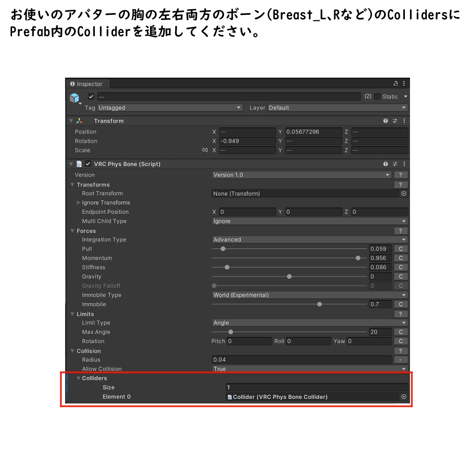Image resolution: width=476 pixels, height=476 pixels.
Task: Click the Inspector lock icon
Action: pyautogui.click(x=396, y=83)
